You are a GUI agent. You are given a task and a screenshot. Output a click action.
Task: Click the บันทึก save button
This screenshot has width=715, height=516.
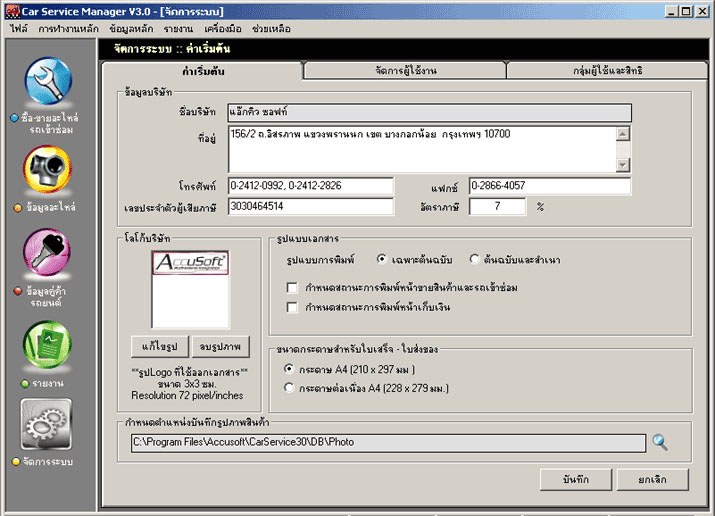(x=575, y=480)
